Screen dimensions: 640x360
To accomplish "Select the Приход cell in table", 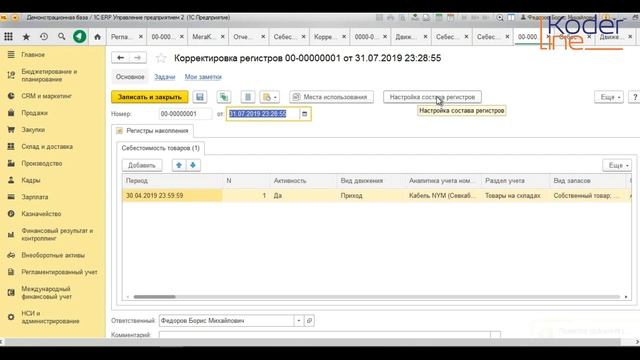I will tap(371, 196).
